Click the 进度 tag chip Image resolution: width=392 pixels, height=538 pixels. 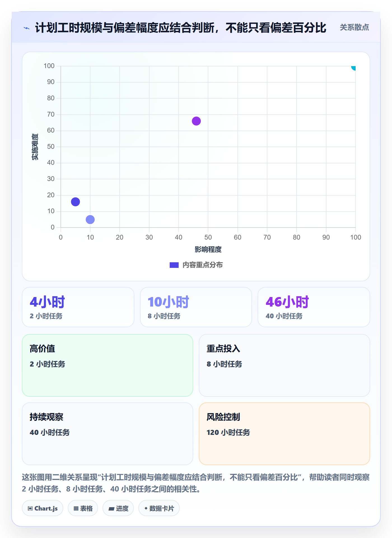(x=118, y=508)
